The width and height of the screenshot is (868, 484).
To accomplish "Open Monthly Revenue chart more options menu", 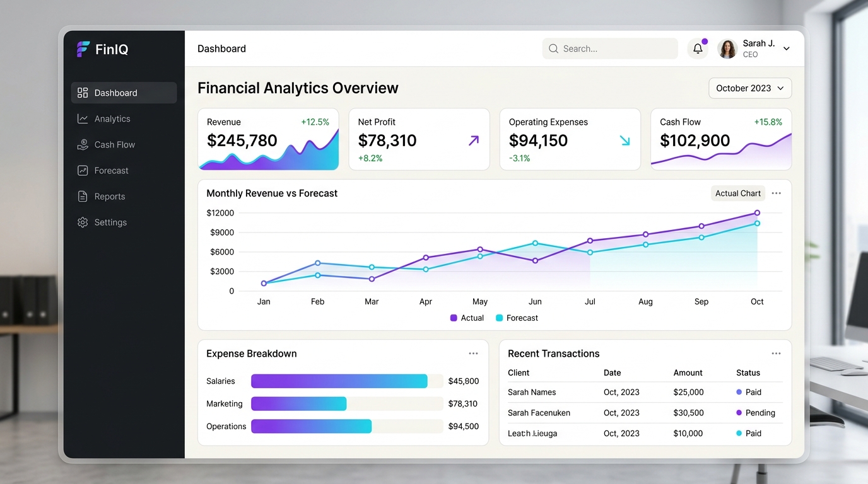I will tap(776, 193).
